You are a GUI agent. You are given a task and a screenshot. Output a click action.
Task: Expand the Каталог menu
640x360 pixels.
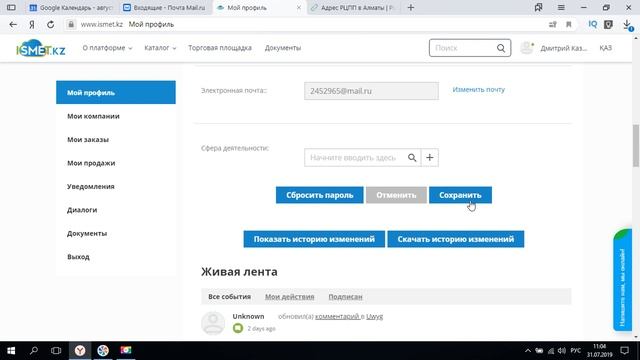(x=160, y=48)
